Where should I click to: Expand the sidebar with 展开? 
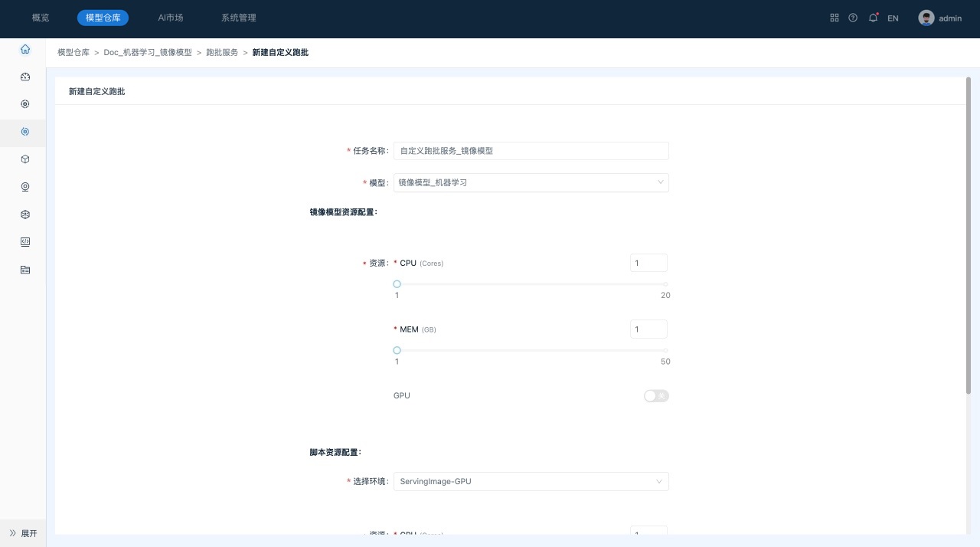point(23,533)
